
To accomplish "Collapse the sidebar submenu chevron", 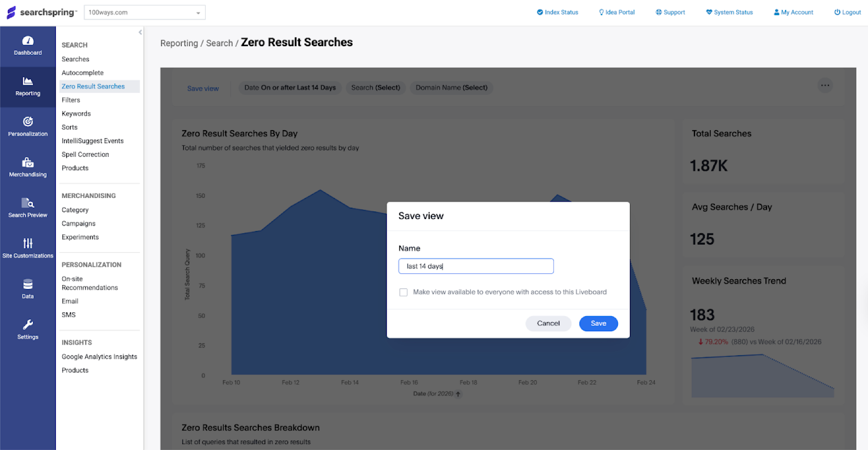I will pos(141,33).
